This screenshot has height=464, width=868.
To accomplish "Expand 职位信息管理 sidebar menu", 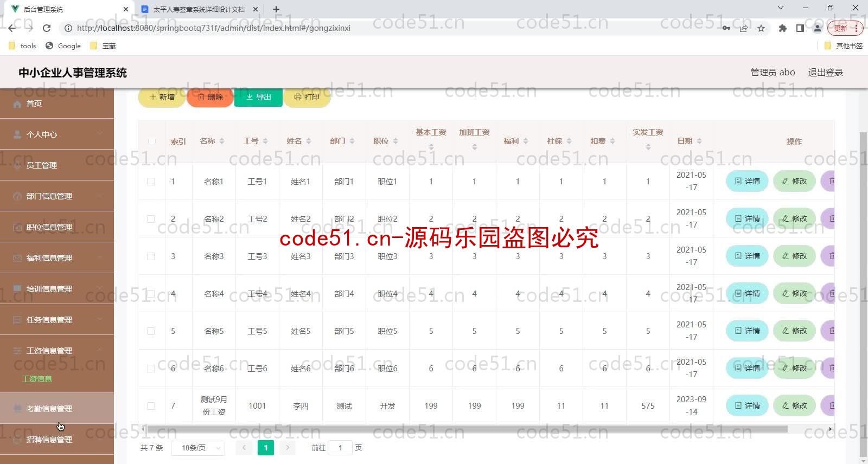I will (57, 227).
